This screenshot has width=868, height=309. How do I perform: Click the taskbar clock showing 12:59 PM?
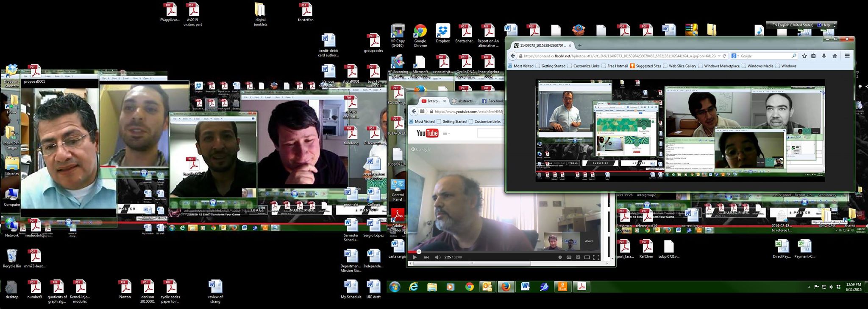(x=853, y=287)
